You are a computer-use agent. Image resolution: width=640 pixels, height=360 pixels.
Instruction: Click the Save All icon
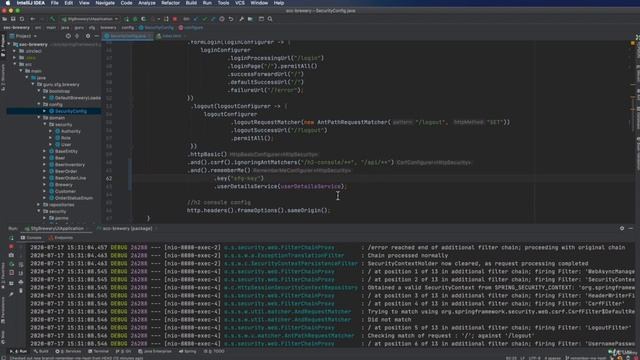pyautogui.click(x=13, y=19)
